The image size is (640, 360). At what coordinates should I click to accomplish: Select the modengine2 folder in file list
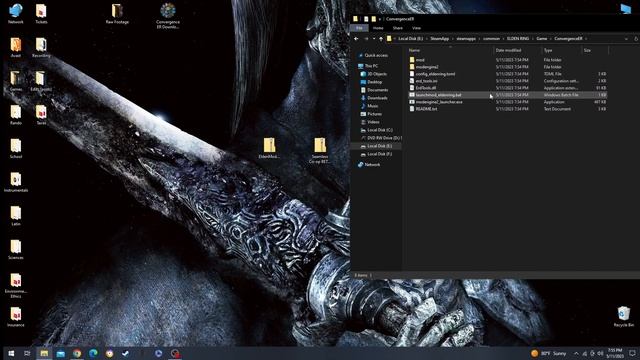point(508,67)
